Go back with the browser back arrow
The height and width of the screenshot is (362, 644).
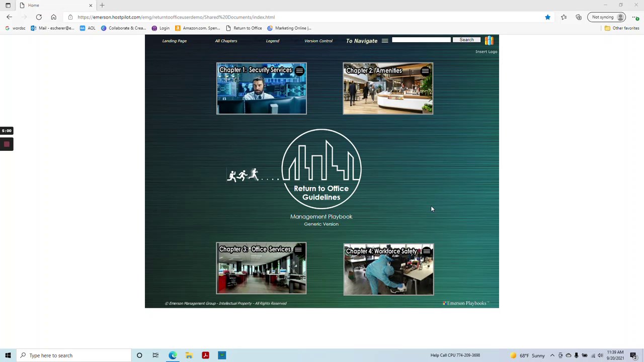point(9,17)
